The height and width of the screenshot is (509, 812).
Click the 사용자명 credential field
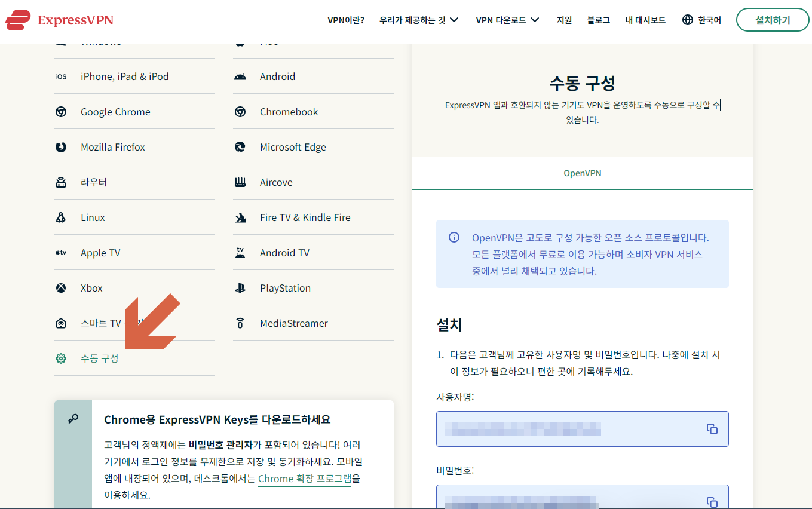click(583, 429)
